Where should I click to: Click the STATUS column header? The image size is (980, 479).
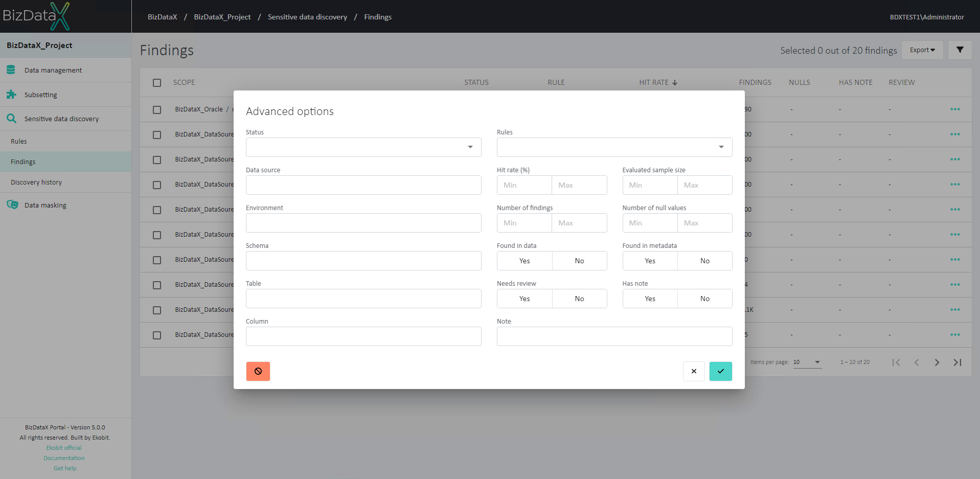[x=476, y=82]
